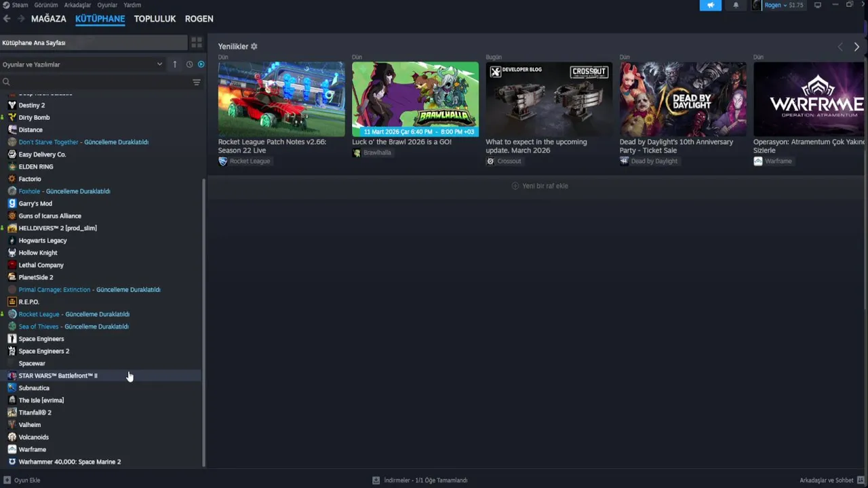The image size is (868, 488).
Task: Open the Oyunlar ve Yazılımlar dropdown
Action: [83, 64]
